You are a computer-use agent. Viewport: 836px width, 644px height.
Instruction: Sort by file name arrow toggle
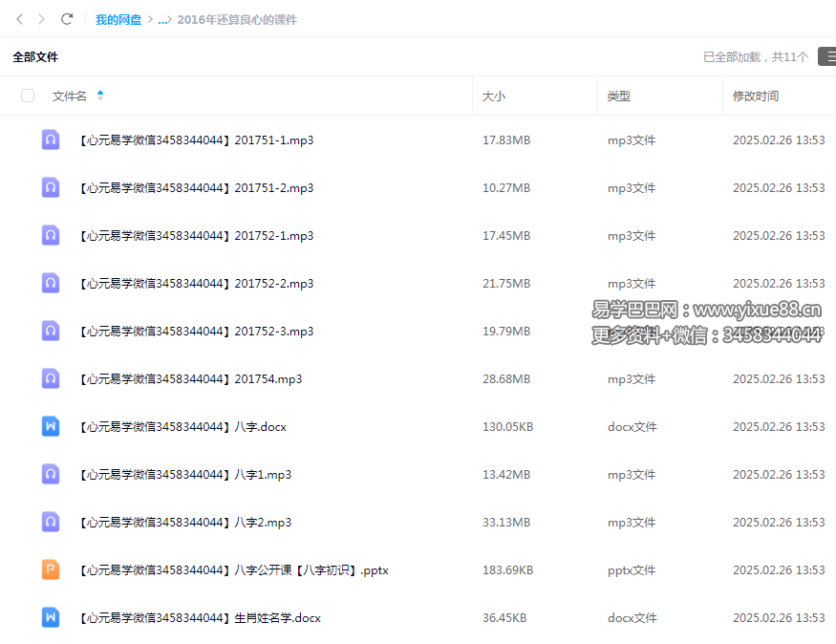tap(100, 96)
